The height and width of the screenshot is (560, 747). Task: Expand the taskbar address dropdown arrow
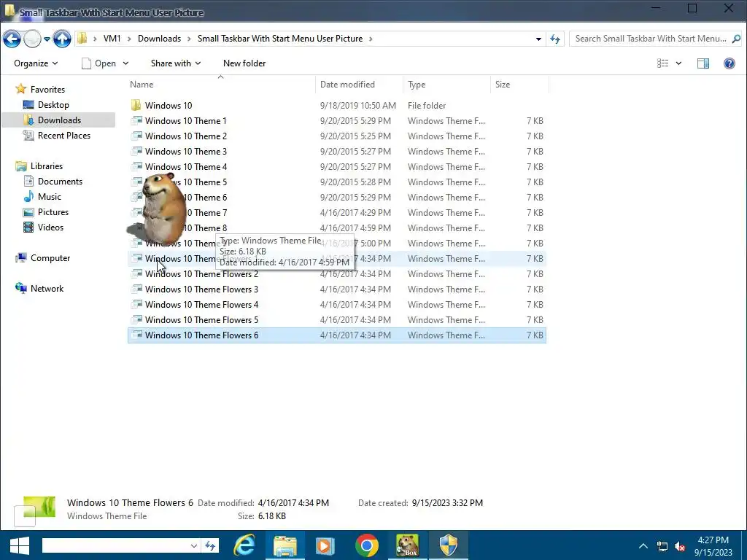coord(193,545)
